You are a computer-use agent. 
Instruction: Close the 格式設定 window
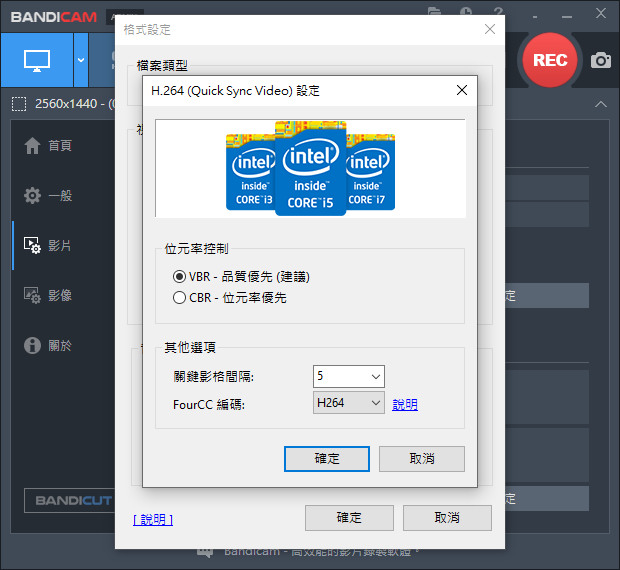pos(490,29)
